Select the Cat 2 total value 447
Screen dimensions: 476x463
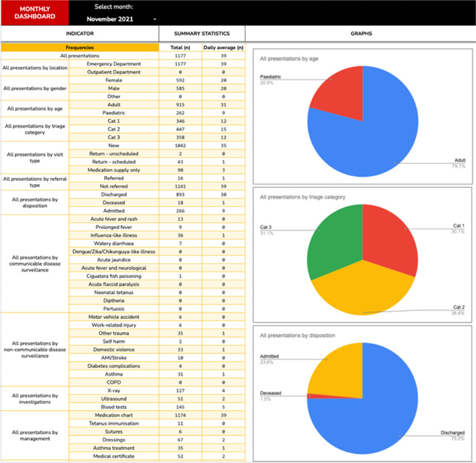(x=180, y=129)
